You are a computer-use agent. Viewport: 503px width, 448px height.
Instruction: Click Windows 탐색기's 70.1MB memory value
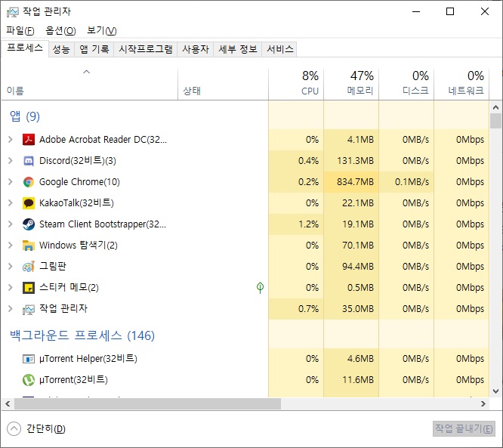[x=358, y=246]
